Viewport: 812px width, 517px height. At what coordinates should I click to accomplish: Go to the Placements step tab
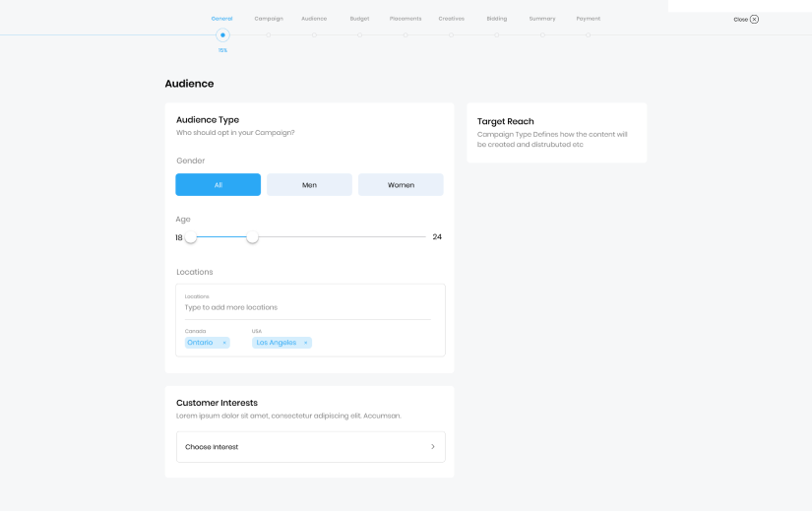click(406, 19)
